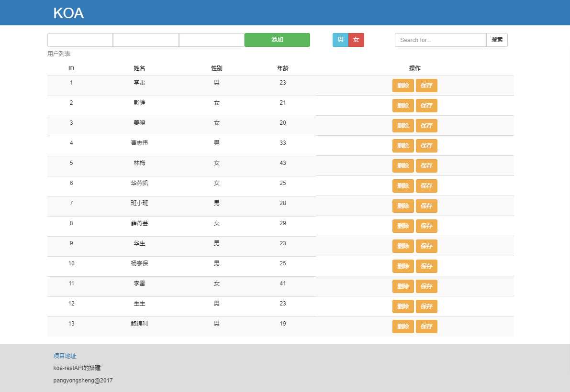Image resolution: width=570 pixels, height=392 pixels.
Task: Delete user row 3 aged 20
Action: (x=403, y=126)
